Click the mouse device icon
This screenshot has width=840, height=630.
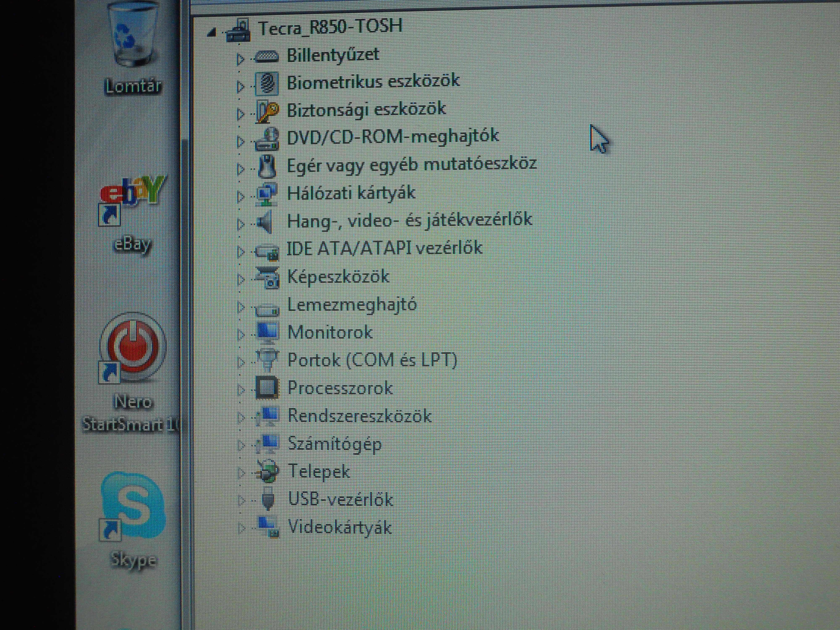267,167
